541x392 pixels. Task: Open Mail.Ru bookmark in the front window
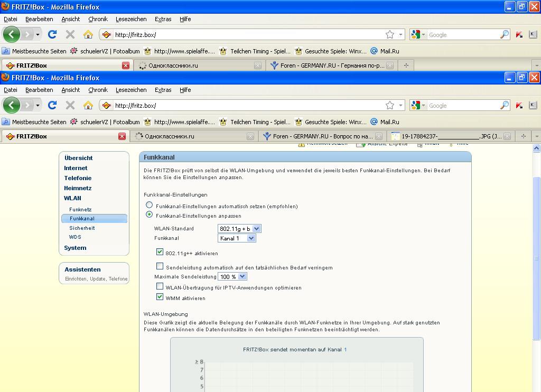385,122
